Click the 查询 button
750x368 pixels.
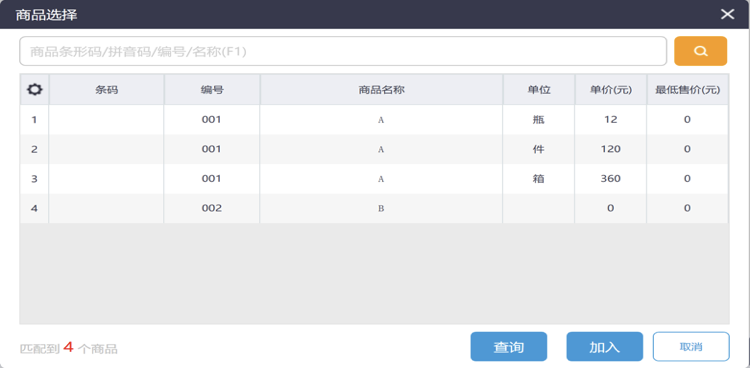pos(508,347)
